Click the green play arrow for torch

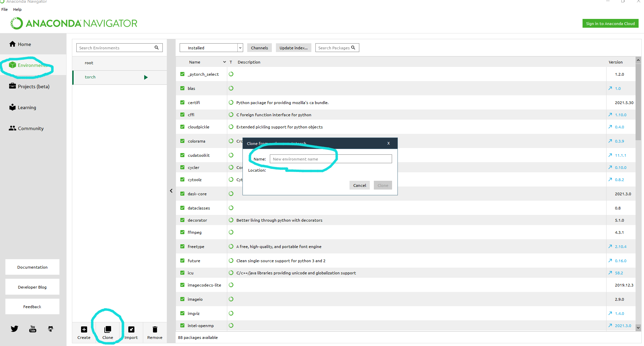point(146,77)
